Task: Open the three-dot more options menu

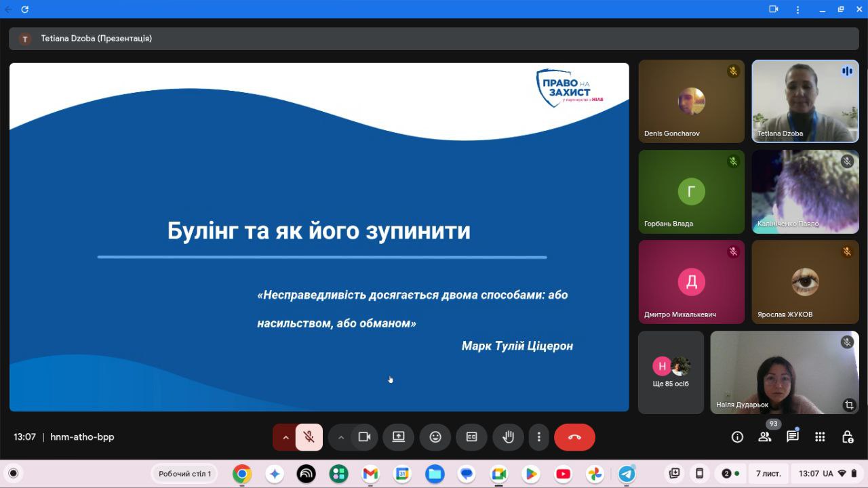Action: [539, 437]
